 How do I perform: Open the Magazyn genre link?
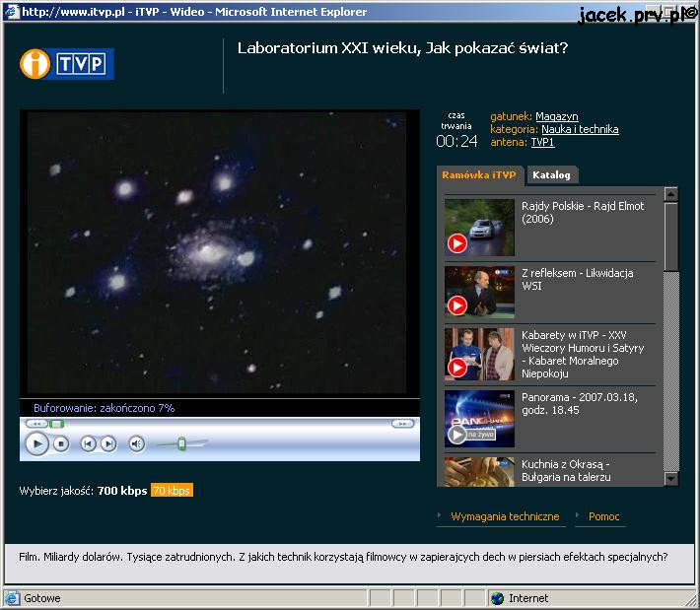557,116
